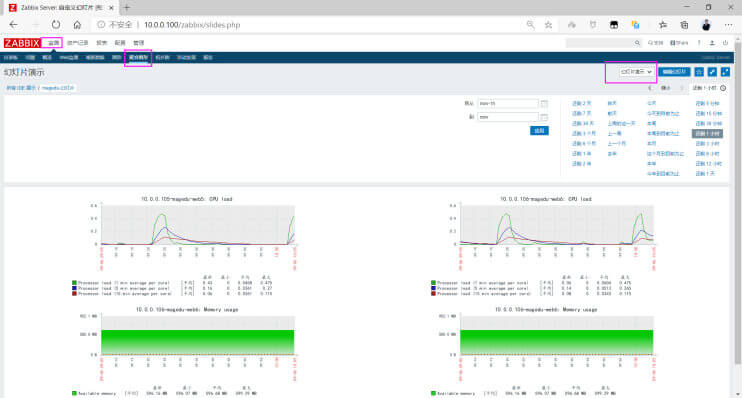The image size is (742, 398).
Task: Select the last 12 hours time link
Action: coord(708,164)
